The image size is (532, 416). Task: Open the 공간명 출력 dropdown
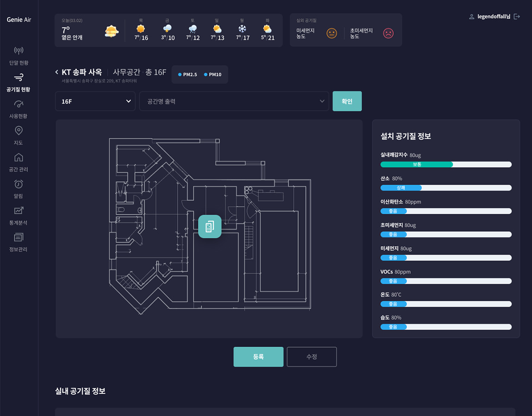coord(234,101)
